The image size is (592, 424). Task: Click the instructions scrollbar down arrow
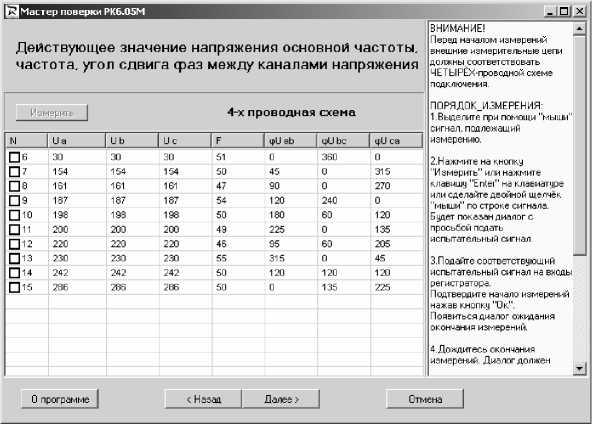579,368
